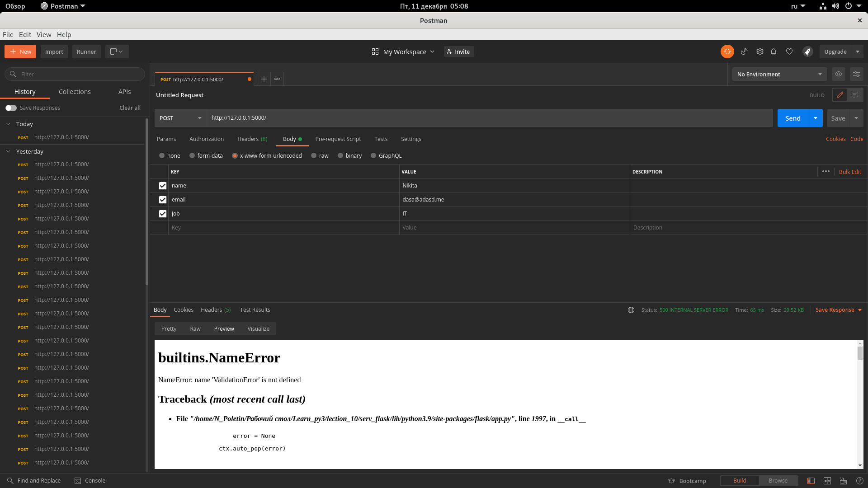
Task: Click the Import button
Action: click(54, 52)
